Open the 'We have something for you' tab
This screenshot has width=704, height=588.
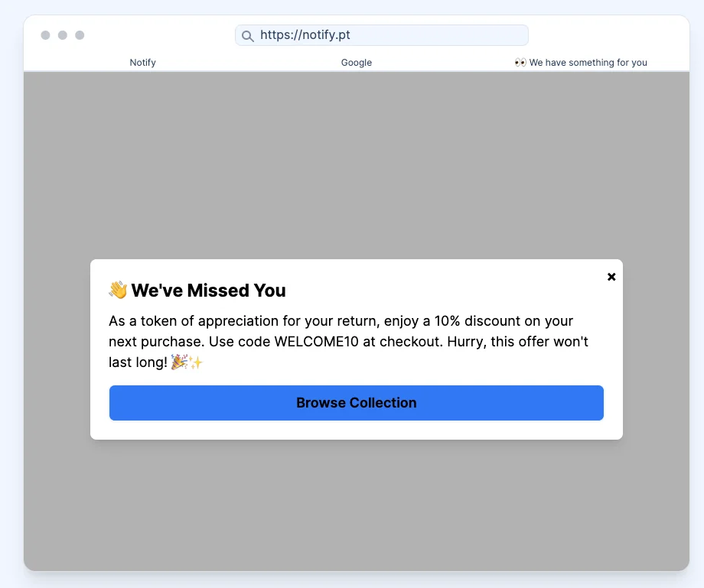(582, 62)
